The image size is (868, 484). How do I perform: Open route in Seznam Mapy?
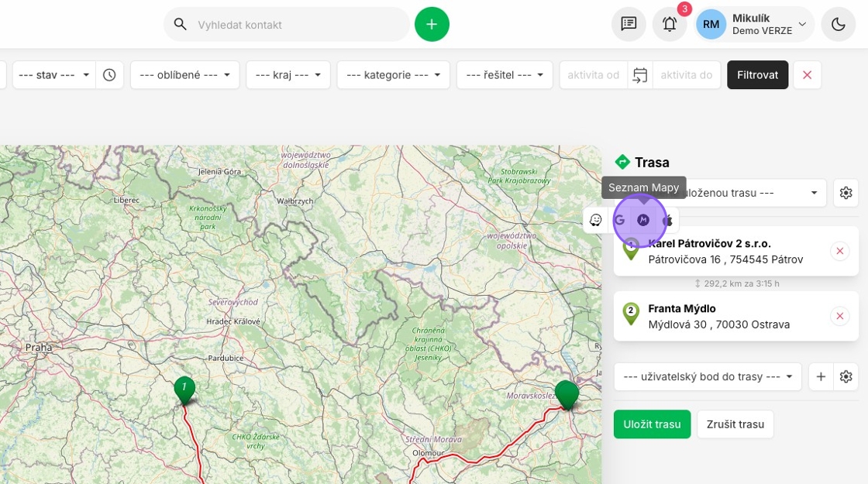(642, 220)
